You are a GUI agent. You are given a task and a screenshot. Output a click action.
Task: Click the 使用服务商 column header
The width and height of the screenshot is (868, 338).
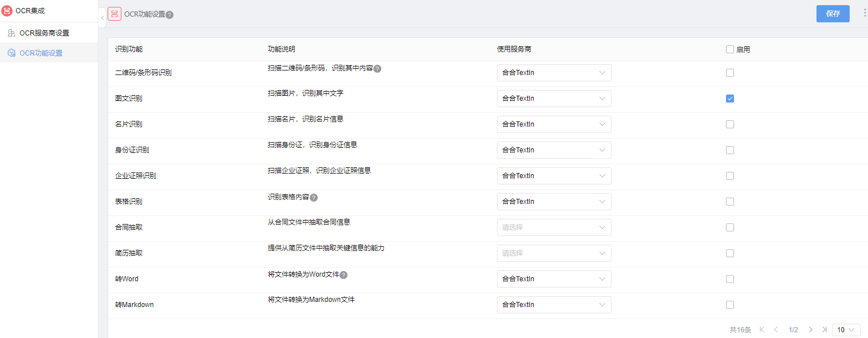514,49
